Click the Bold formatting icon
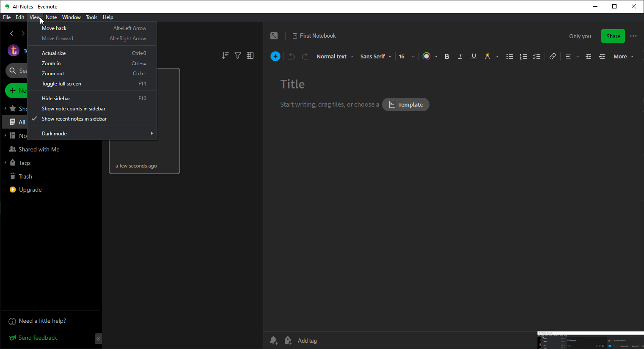This screenshot has width=644, height=349. [447, 56]
